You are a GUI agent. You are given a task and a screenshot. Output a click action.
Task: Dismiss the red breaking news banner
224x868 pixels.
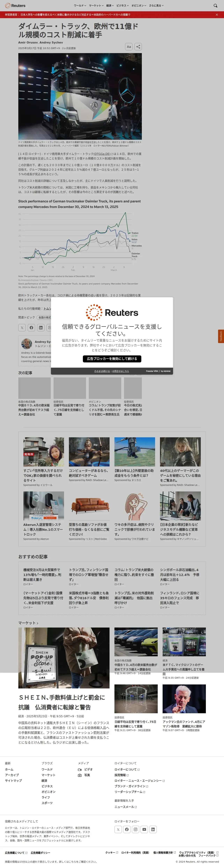(x=217, y=15)
